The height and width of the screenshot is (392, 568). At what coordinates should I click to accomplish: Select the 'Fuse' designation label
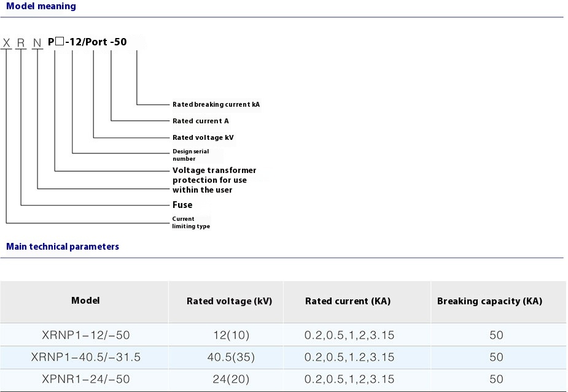tap(182, 205)
